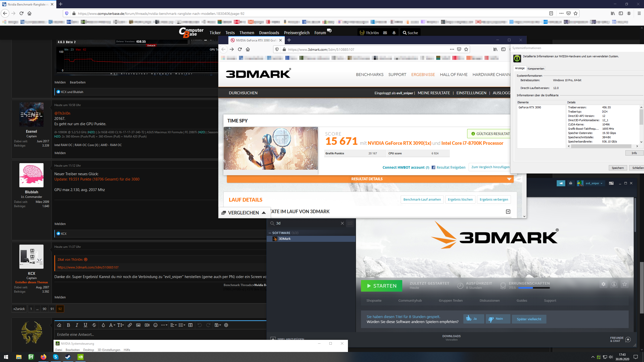Switch to the Komponenten tab
This screenshot has height=362, width=644.
point(536,69)
